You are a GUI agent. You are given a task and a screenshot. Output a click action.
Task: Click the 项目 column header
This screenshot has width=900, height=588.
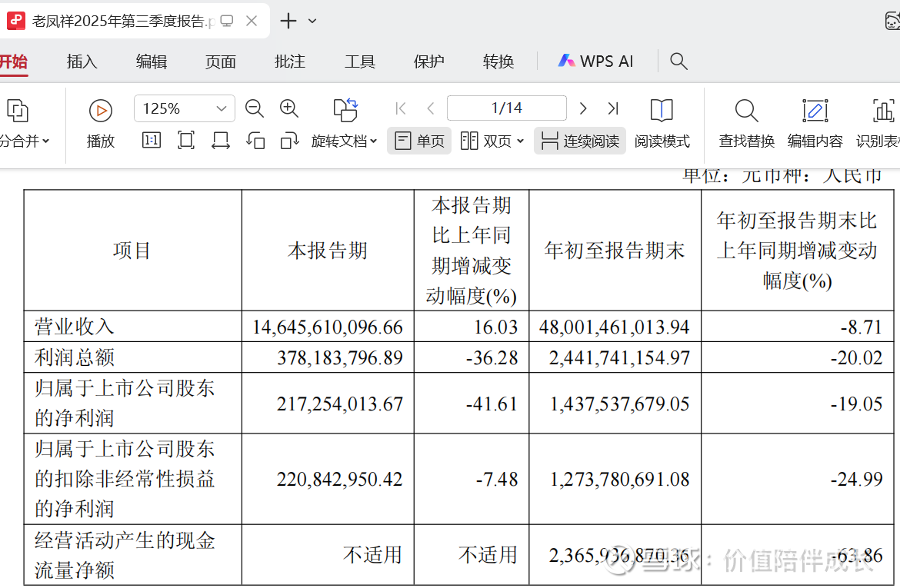pos(132,251)
